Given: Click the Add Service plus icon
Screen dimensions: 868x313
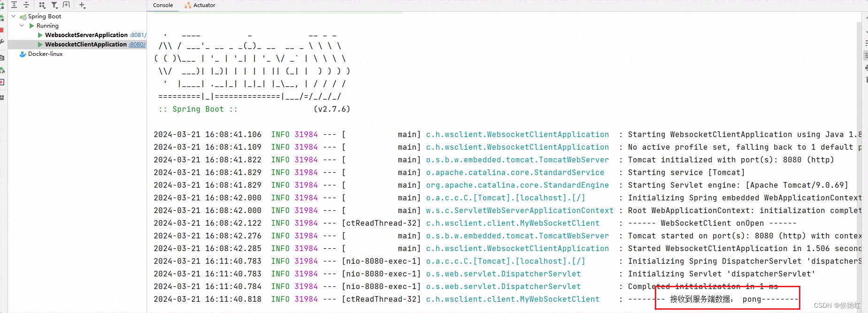Looking at the screenshot, I should pos(83,5).
